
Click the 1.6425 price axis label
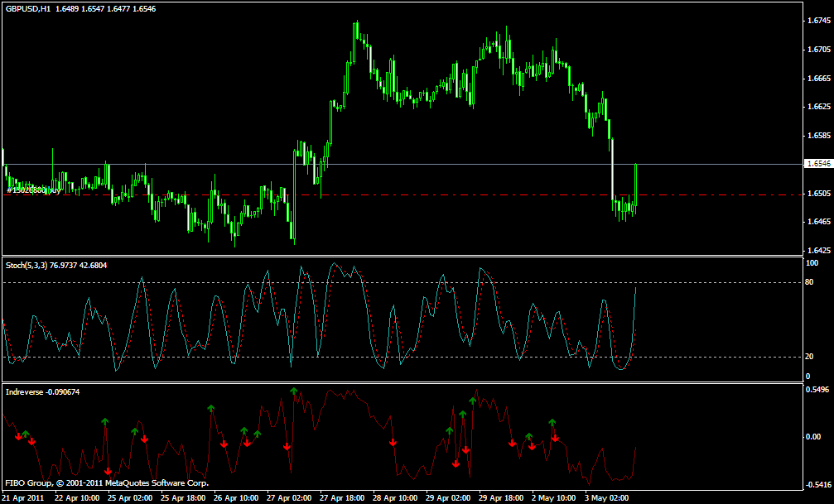click(817, 250)
